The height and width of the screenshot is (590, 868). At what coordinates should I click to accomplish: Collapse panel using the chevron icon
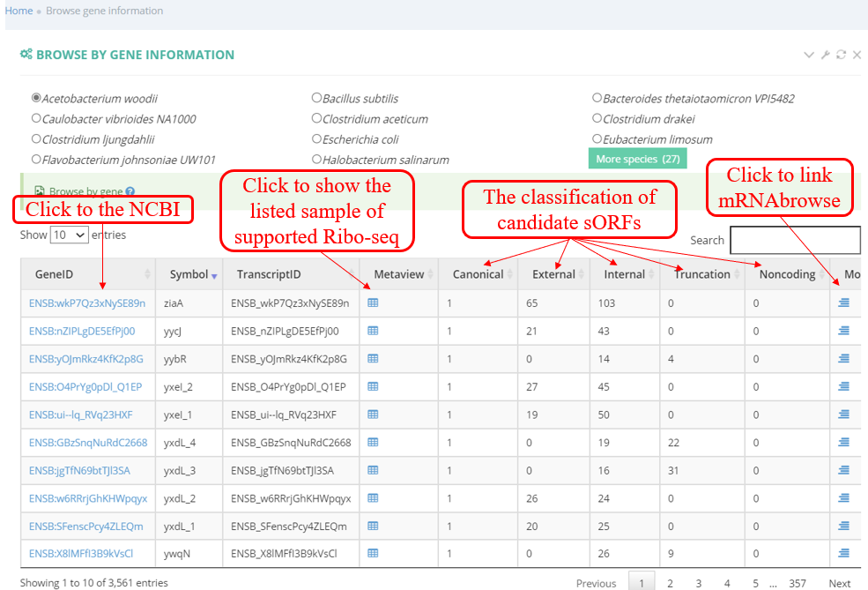[x=809, y=55]
